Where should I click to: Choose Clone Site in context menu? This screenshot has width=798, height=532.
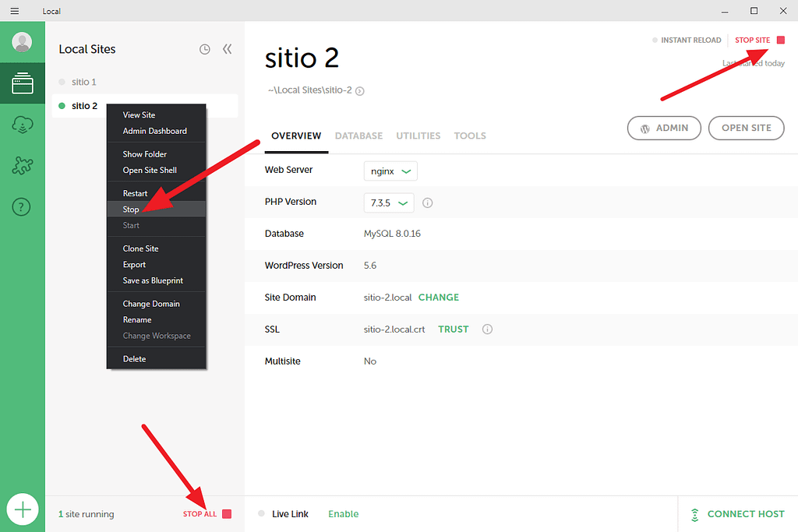point(156,248)
